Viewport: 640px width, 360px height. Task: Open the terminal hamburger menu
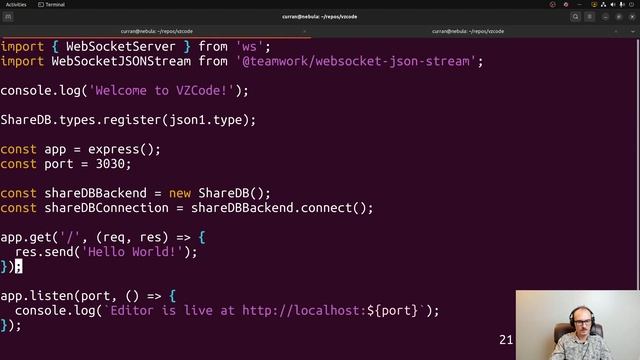coord(589,17)
